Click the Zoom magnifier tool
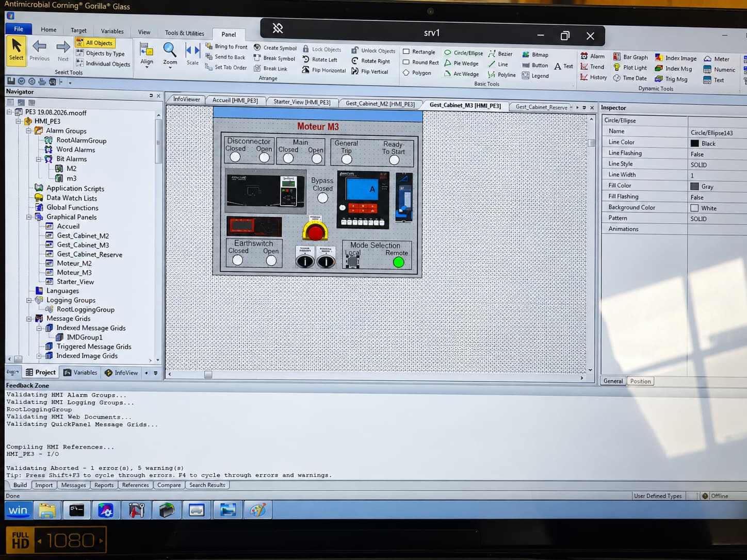Screen dimensions: 747x560 (x=170, y=55)
